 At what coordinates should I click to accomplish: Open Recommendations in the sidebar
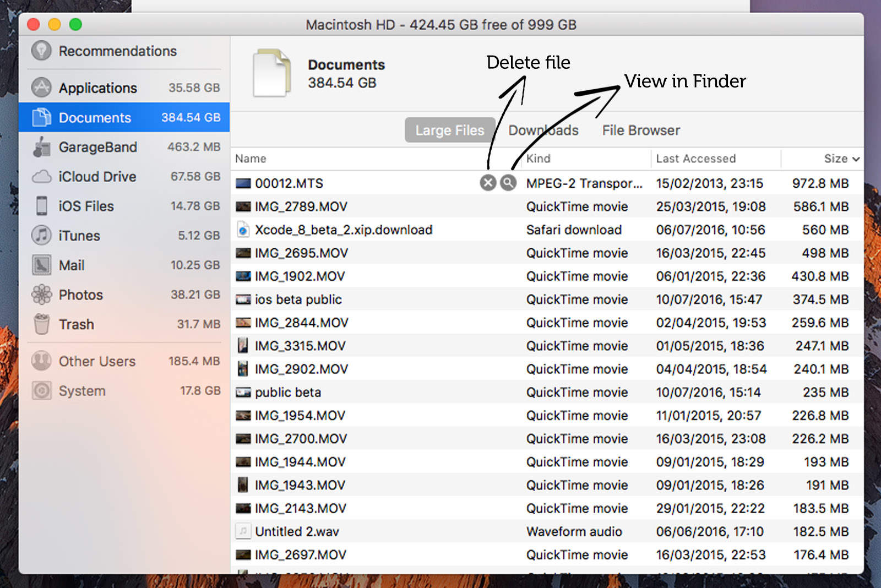[117, 51]
